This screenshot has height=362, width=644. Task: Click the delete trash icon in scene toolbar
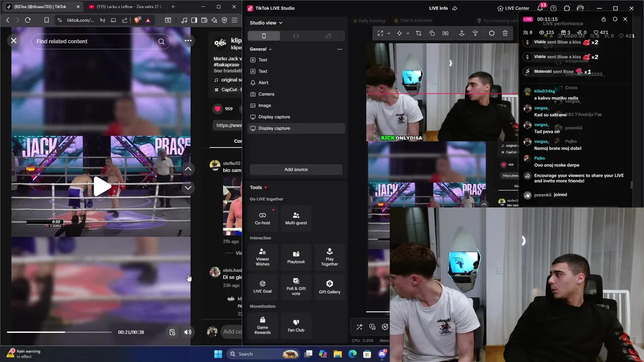click(x=505, y=33)
